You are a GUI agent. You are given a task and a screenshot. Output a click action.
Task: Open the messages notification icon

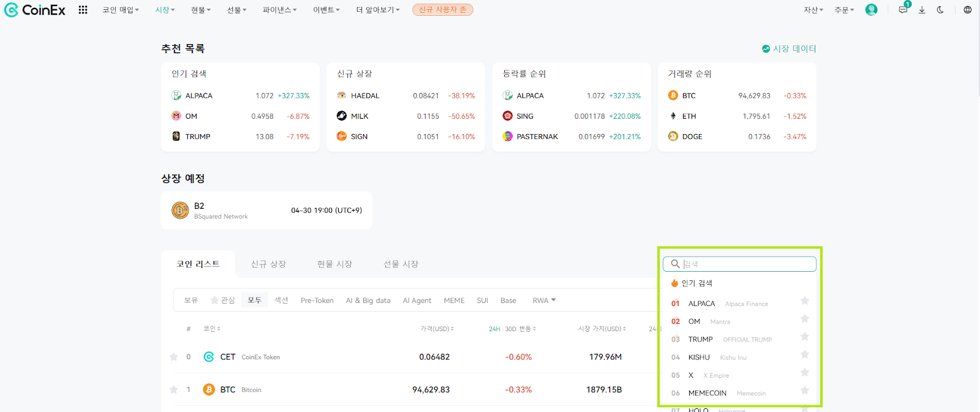pyautogui.click(x=903, y=10)
